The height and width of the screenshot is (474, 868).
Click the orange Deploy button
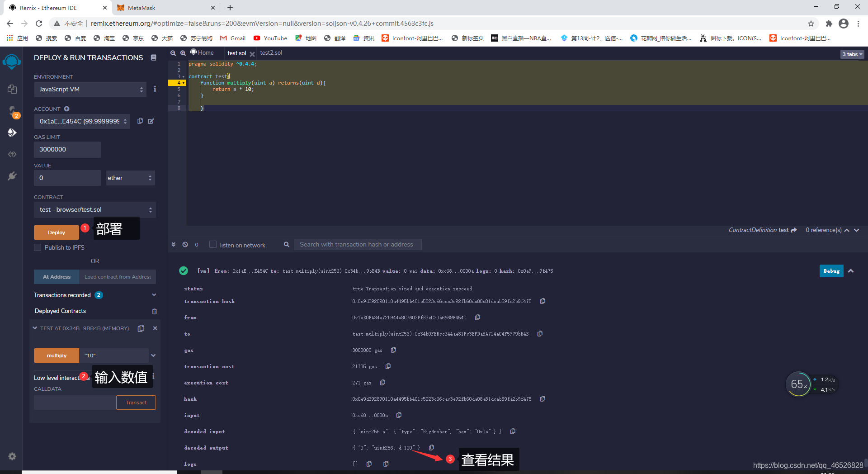pos(57,232)
